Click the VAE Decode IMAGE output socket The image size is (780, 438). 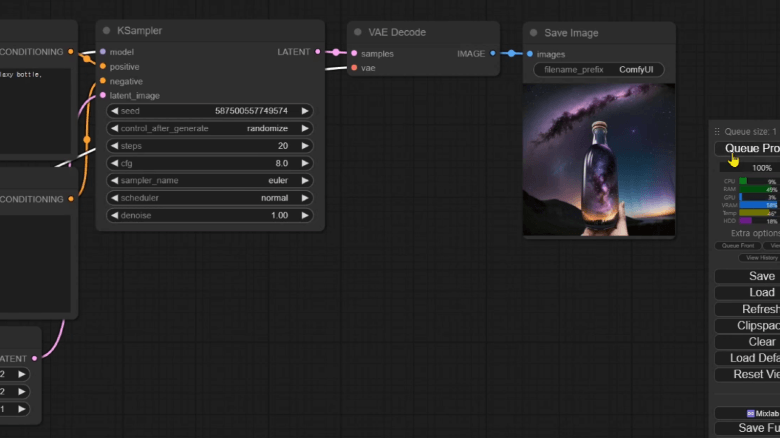point(493,53)
